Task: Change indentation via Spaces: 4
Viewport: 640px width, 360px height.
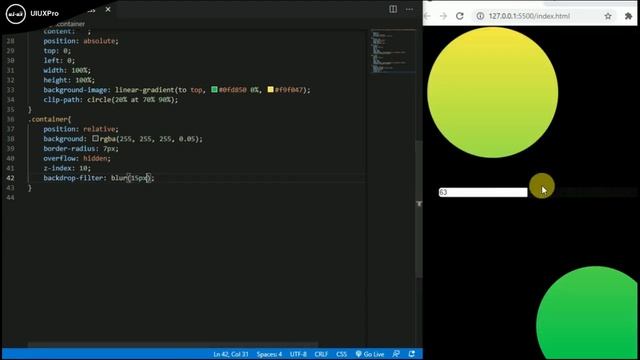Action: tap(269, 354)
